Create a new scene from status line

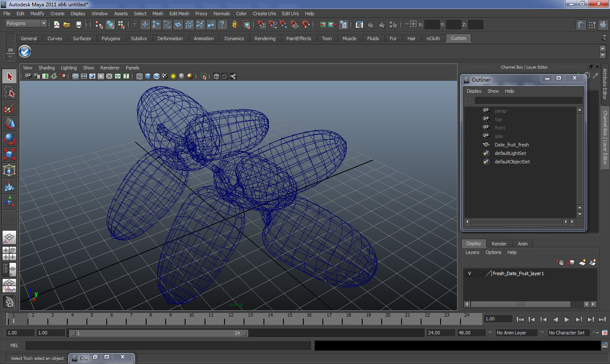[57, 25]
